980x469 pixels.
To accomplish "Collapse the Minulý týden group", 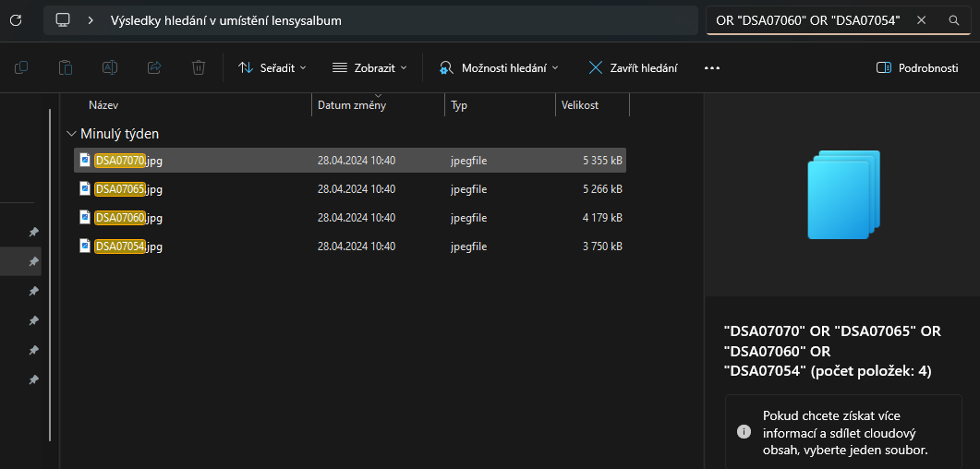I will click(x=70, y=134).
